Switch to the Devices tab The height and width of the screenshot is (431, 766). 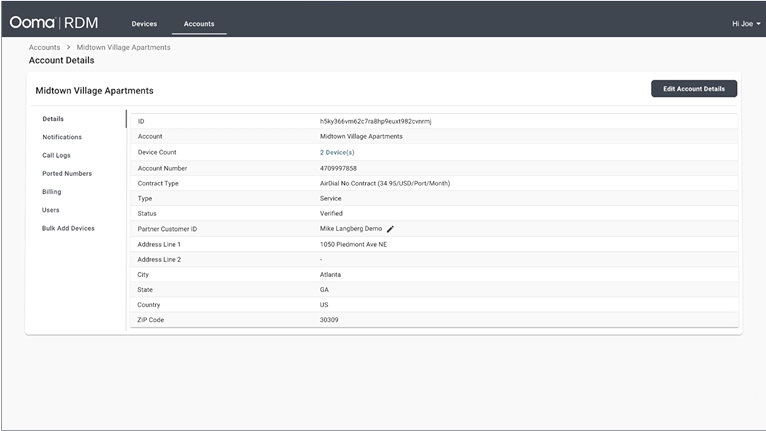(144, 24)
